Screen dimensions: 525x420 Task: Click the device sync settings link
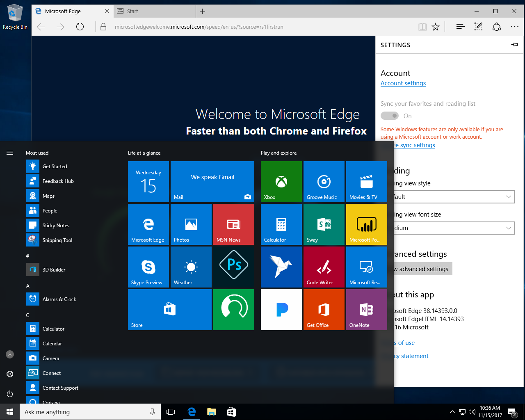(x=414, y=145)
